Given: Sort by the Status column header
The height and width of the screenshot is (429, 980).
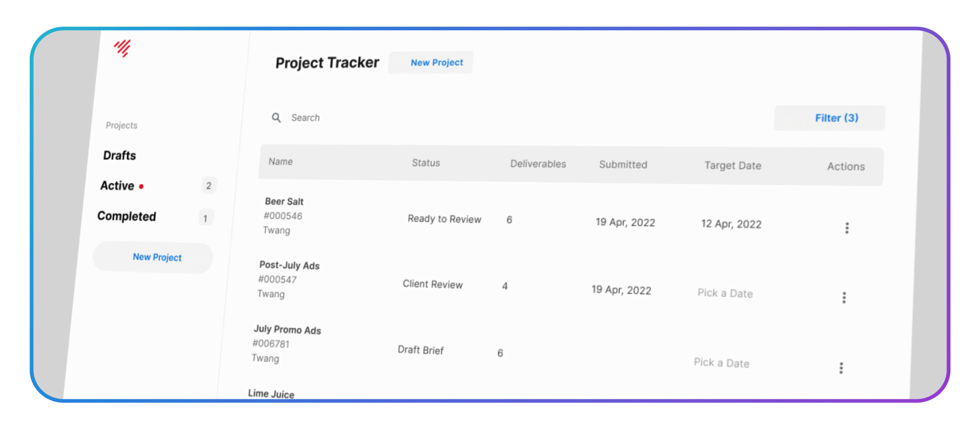Looking at the screenshot, I should click(426, 163).
